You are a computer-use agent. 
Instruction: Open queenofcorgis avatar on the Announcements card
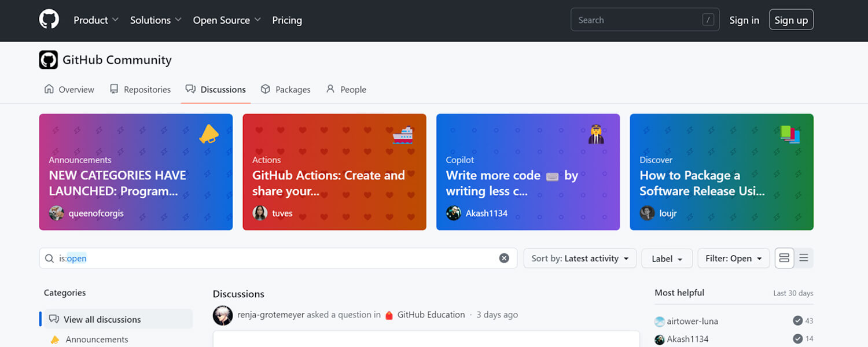[56, 213]
